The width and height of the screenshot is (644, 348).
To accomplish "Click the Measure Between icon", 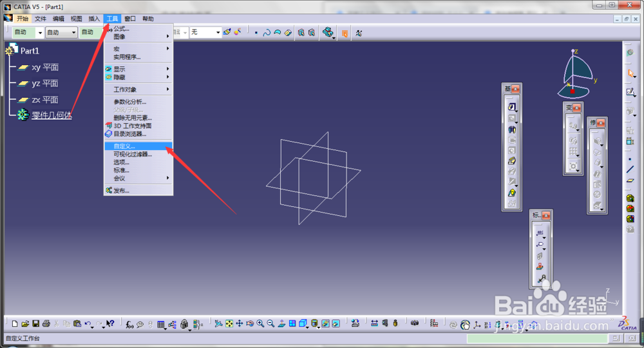I will (x=374, y=324).
